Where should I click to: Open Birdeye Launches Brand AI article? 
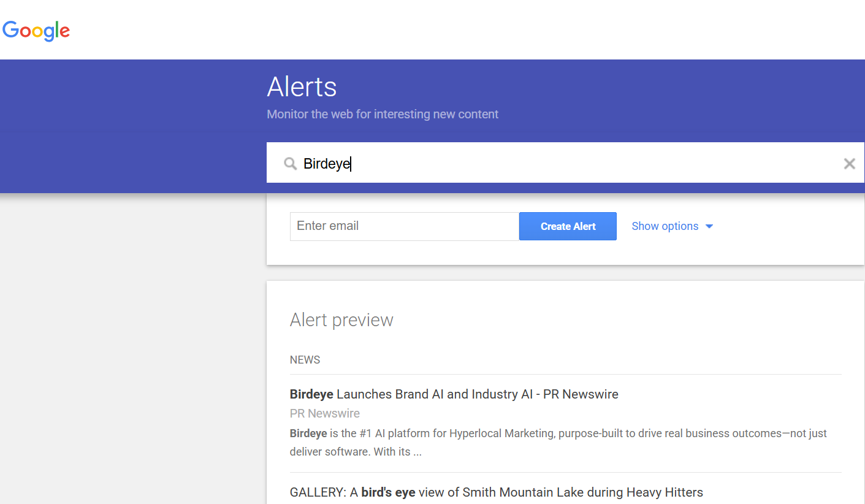pyautogui.click(x=454, y=394)
